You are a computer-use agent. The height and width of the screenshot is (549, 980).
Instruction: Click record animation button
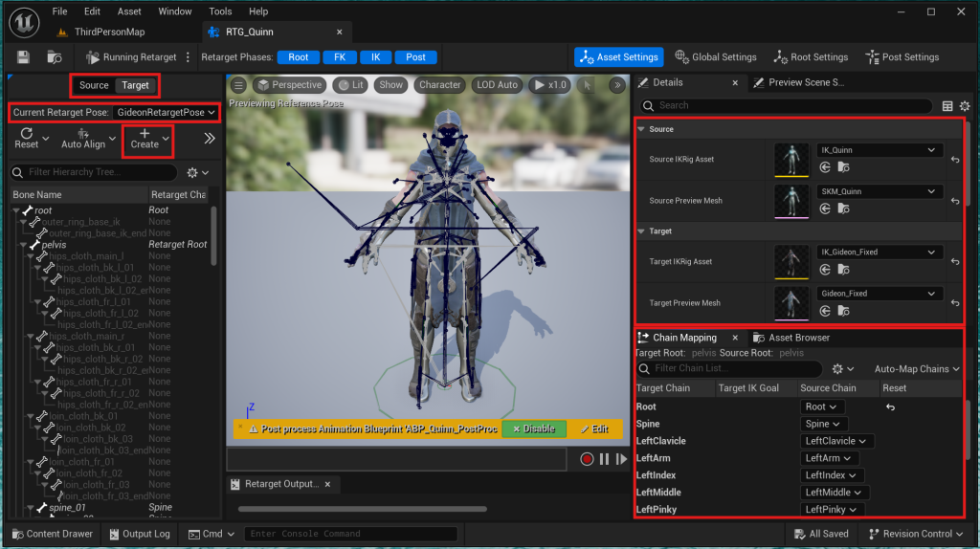pyautogui.click(x=587, y=459)
